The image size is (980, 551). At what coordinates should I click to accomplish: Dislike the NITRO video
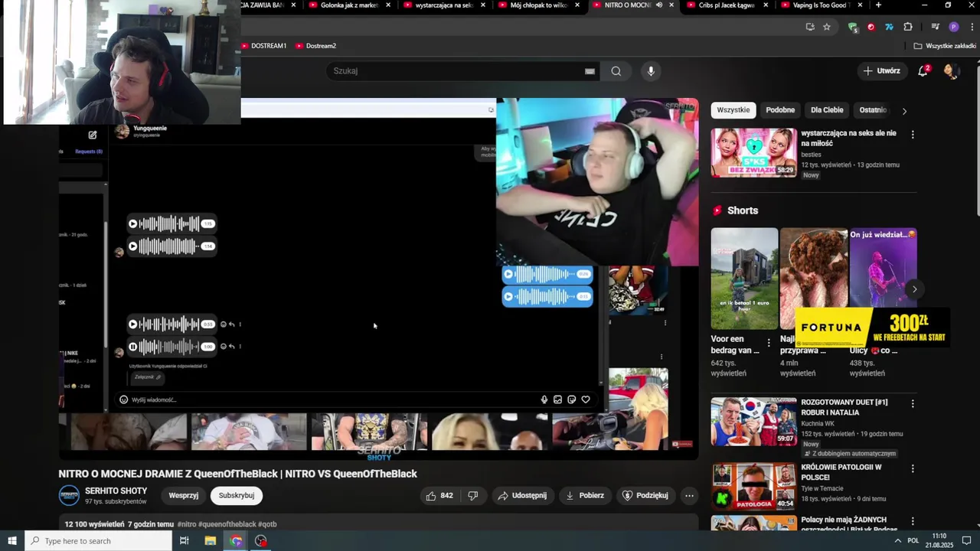(x=473, y=496)
